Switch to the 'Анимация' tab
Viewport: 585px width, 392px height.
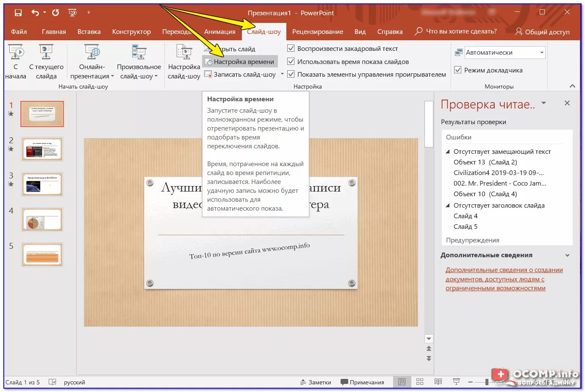[x=219, y=32]
